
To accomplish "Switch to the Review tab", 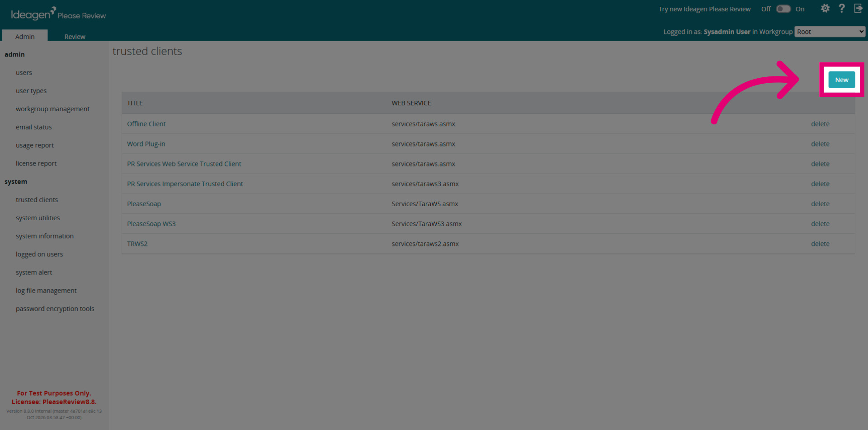I will tap(75, 36).
